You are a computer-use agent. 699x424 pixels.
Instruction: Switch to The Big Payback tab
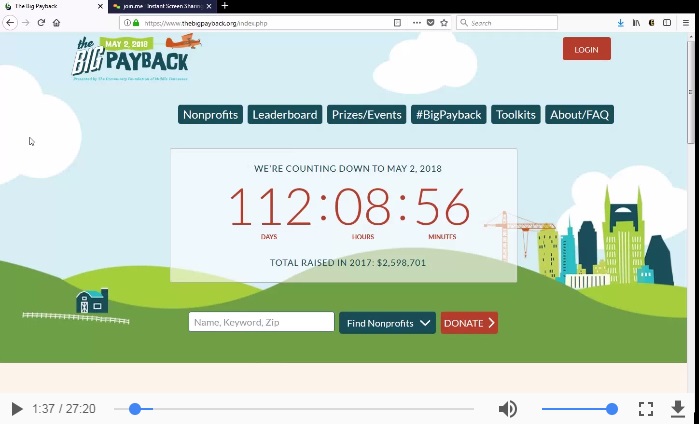(x=53, y=6)
